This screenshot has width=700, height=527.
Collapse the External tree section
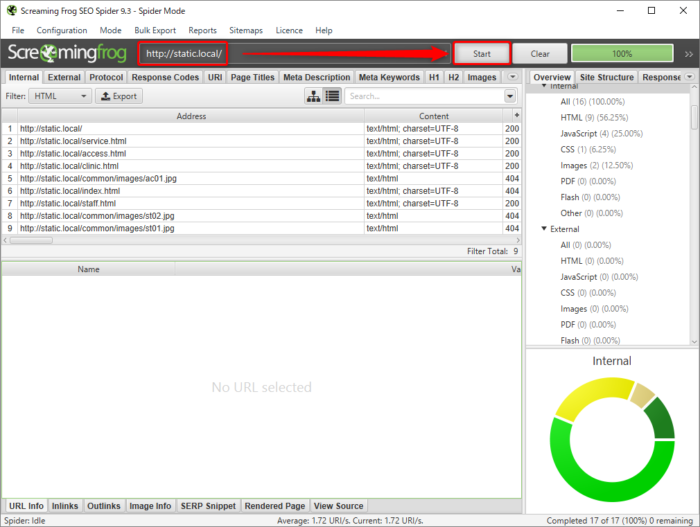pyautogui.click(x=545, y=228)
